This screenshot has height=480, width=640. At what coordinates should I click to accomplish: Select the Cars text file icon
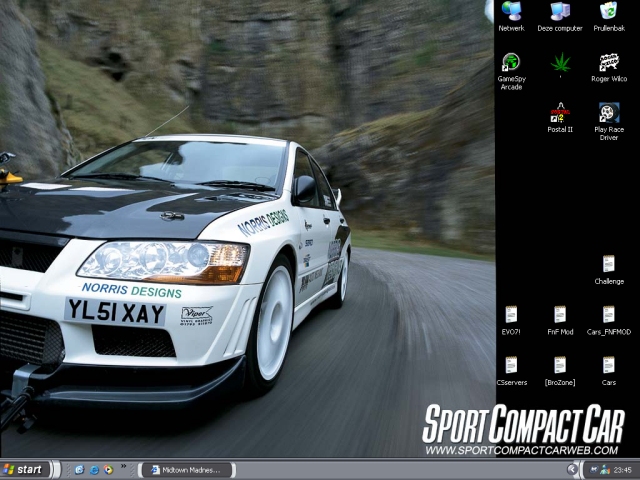[608, 366]
